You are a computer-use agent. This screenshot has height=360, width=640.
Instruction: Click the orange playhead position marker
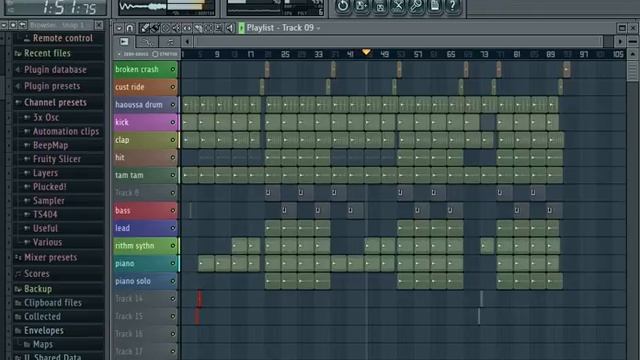366,52
